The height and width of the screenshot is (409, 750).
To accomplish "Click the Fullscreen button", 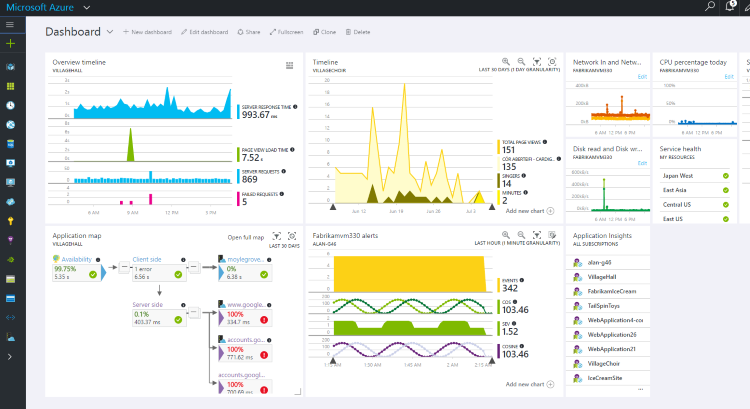I will point(286,32).
